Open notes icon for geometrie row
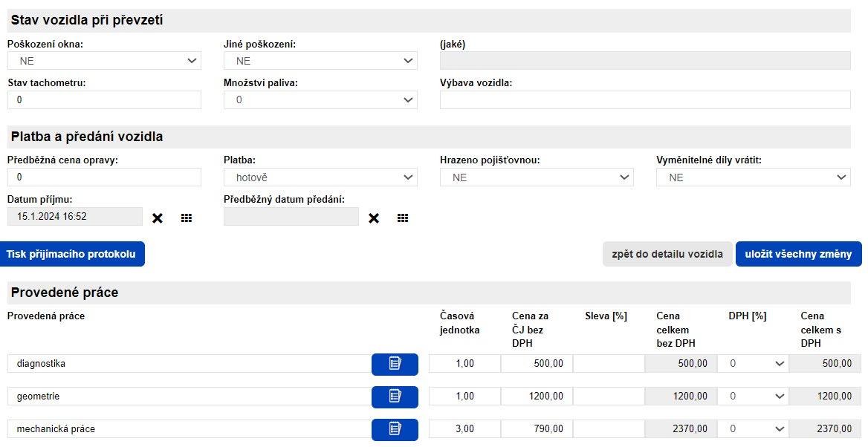The height and width of the screenshot is (447, 868). [395, 397]
